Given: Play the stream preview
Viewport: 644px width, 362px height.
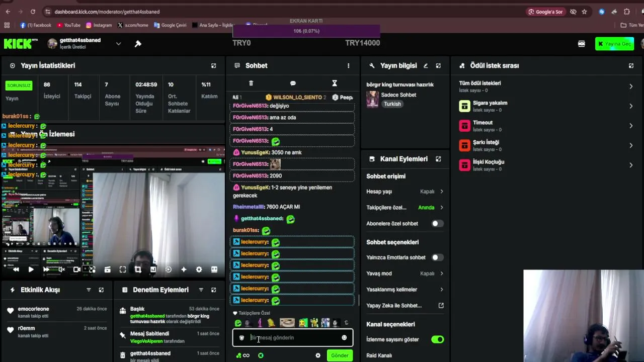Looking at the screenshot, I should point(31,269).
